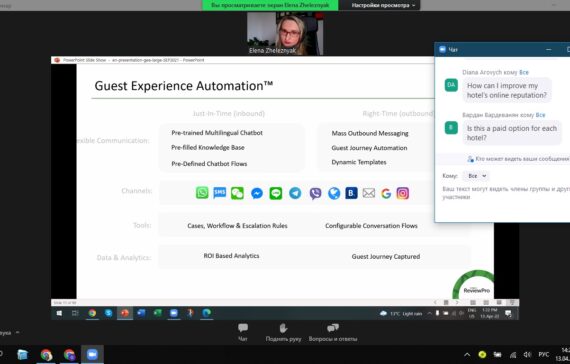Click 'ROI Based Analytics' text on slide
The width and height of the screenshot is (570, 364).
(231, 256)
